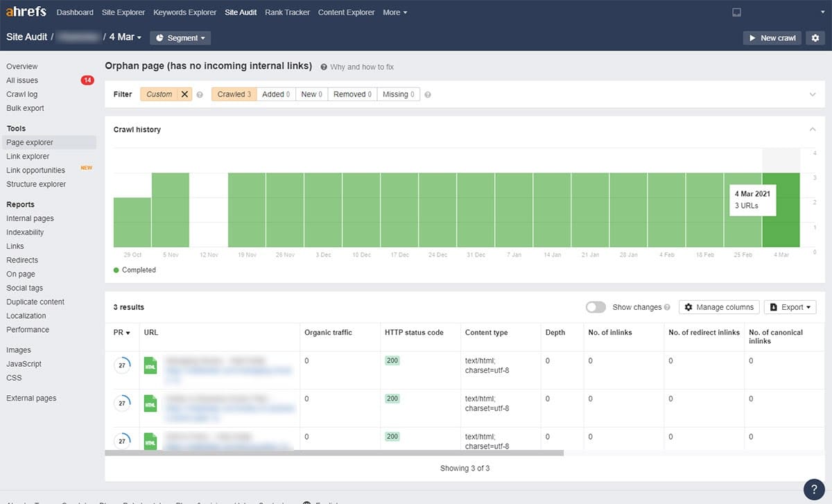Open Site Explorer
Screen dimensions: 832x504
123,12
